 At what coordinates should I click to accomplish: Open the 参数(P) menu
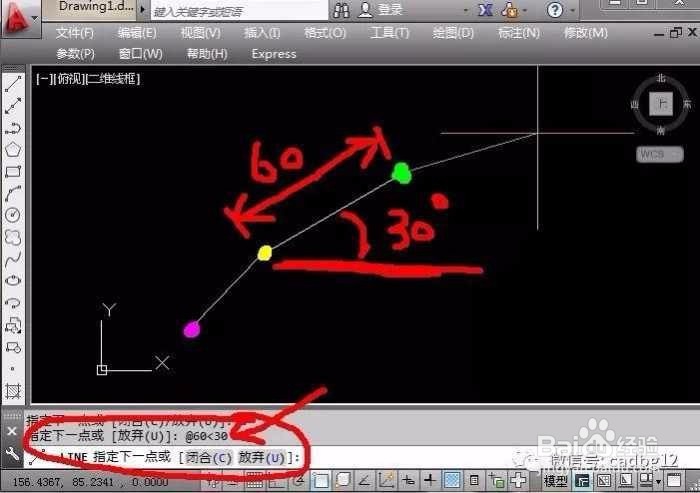[x=75, y=54]
